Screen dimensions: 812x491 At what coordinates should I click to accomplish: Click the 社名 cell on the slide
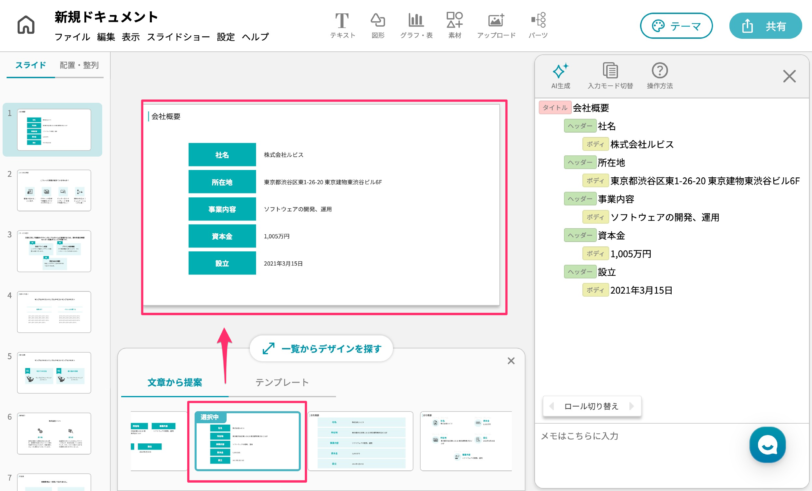222,155
